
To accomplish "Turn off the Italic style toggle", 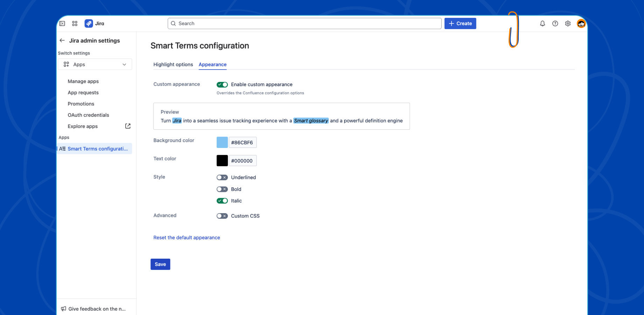I will pos(222,201).
